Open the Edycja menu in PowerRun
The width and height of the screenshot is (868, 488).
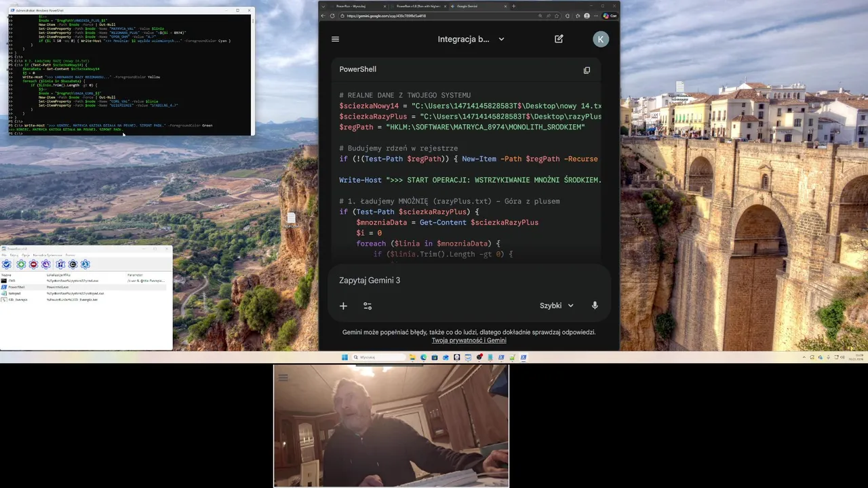(14, 255)
